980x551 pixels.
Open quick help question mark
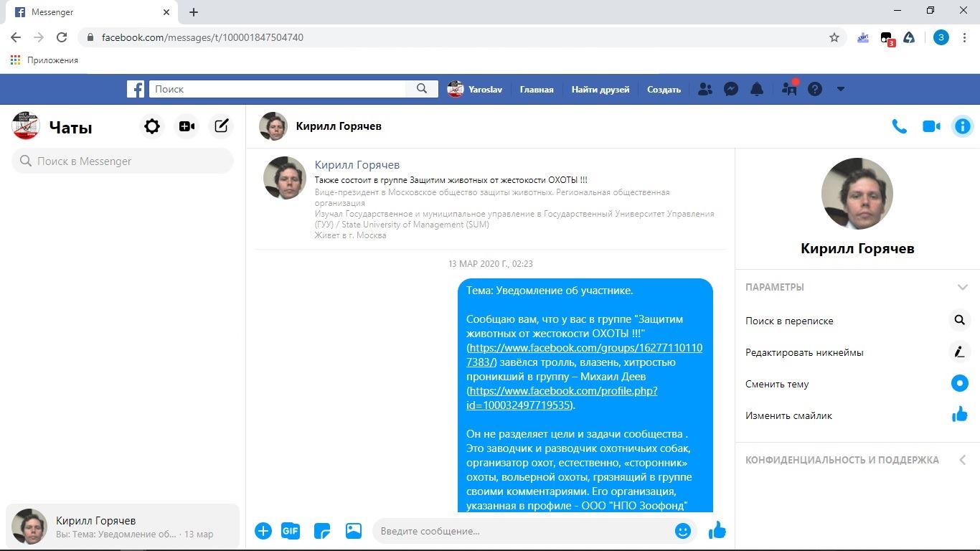point(815,89)
